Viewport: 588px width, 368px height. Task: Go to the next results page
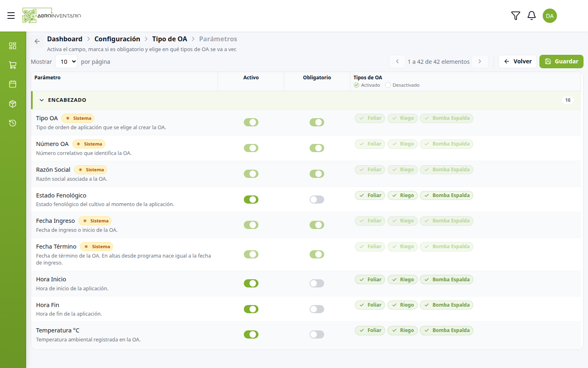coord(480,61)
